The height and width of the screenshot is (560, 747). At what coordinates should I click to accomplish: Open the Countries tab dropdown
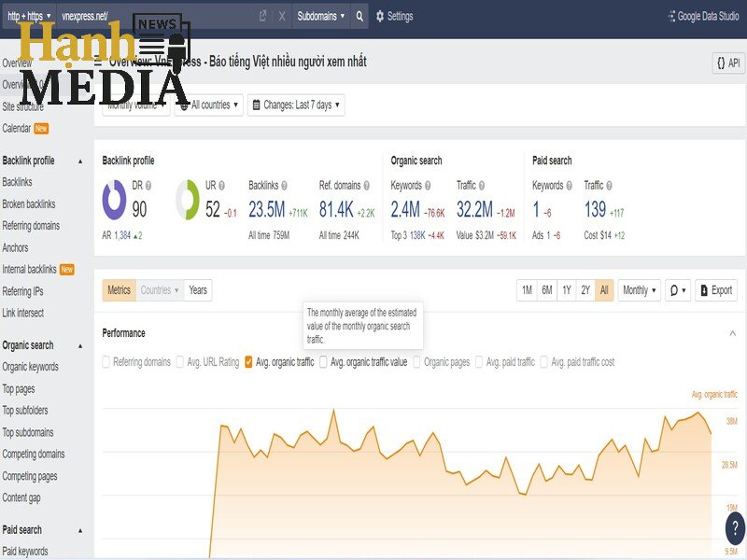(x=159, y=290)
